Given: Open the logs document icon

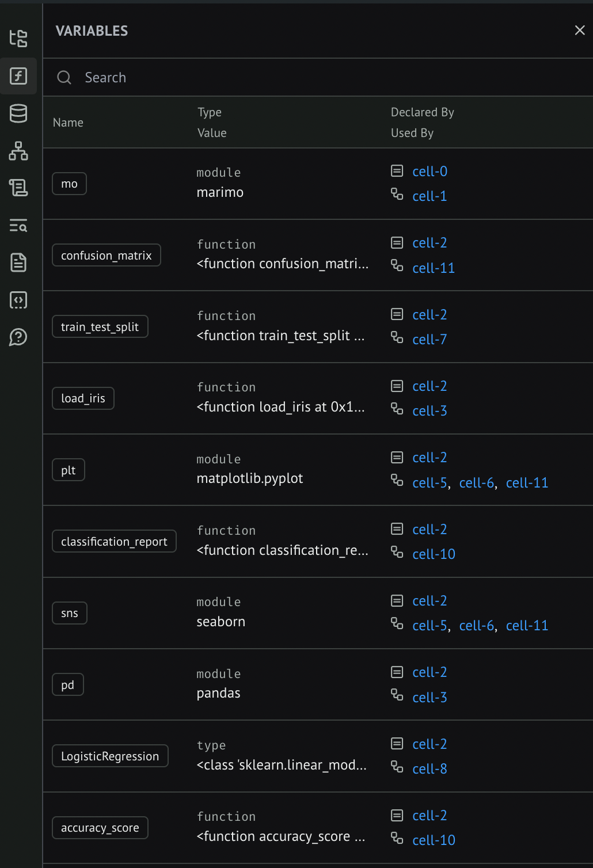Looking at the screenshot, I should (x=18, y=262).
